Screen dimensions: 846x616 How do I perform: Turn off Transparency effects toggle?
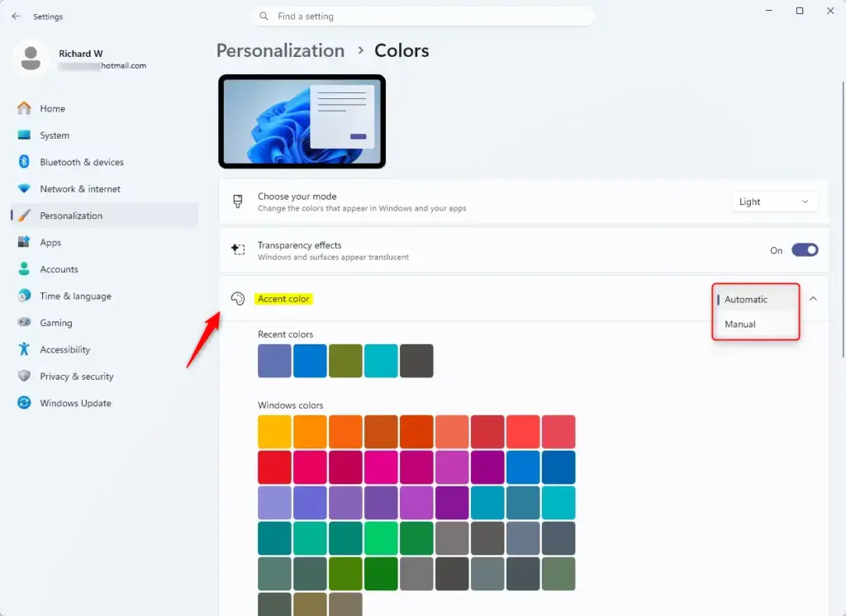point(805,250)
